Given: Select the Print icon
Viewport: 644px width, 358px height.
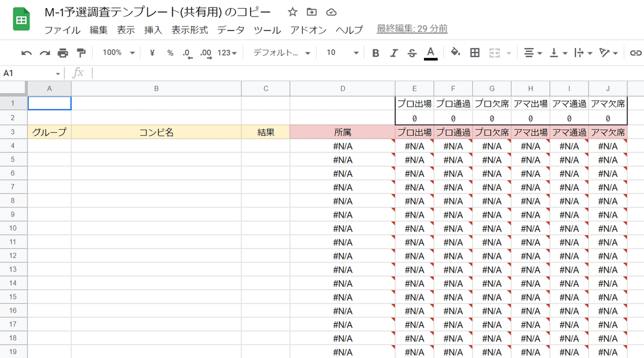Looking at the screenshot, I should (x=64, y=53).
